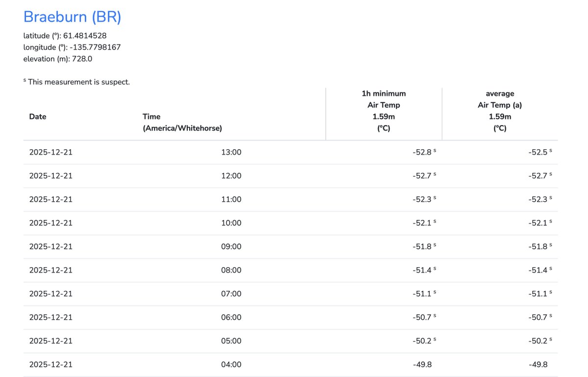Image resolution: width=588 pixels, height=377 pixels.
Task: Select the 11:00 time cell
Action: tap(231, 199)
